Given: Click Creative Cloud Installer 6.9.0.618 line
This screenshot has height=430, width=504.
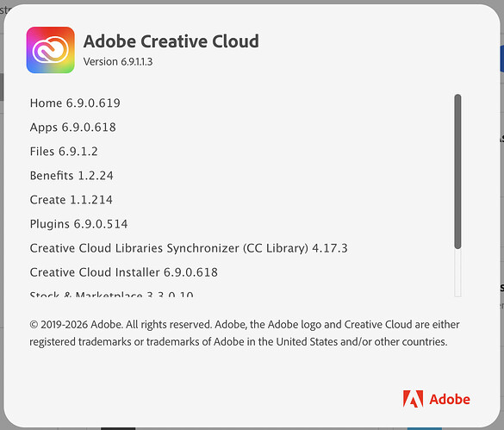Looking at the screenshot, I should coord(124,272).
